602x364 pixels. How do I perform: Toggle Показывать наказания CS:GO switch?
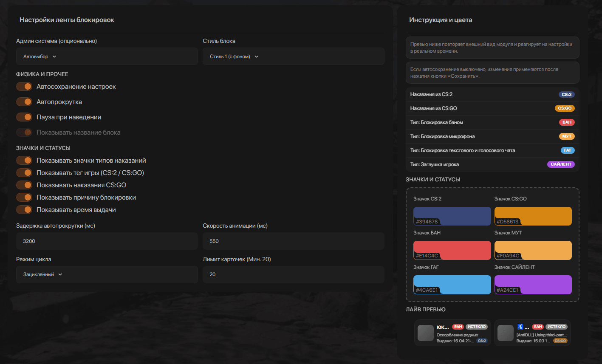[24, 185]
